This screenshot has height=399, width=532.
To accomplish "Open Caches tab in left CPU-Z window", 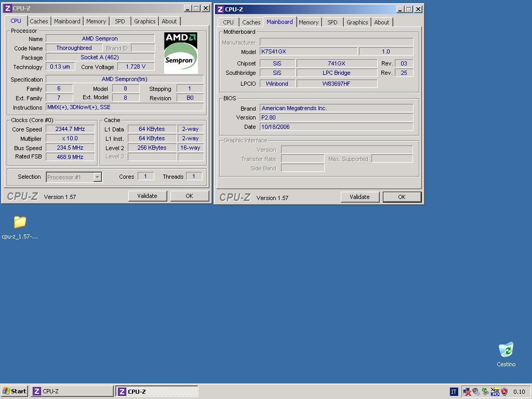I will coord(39,21).
